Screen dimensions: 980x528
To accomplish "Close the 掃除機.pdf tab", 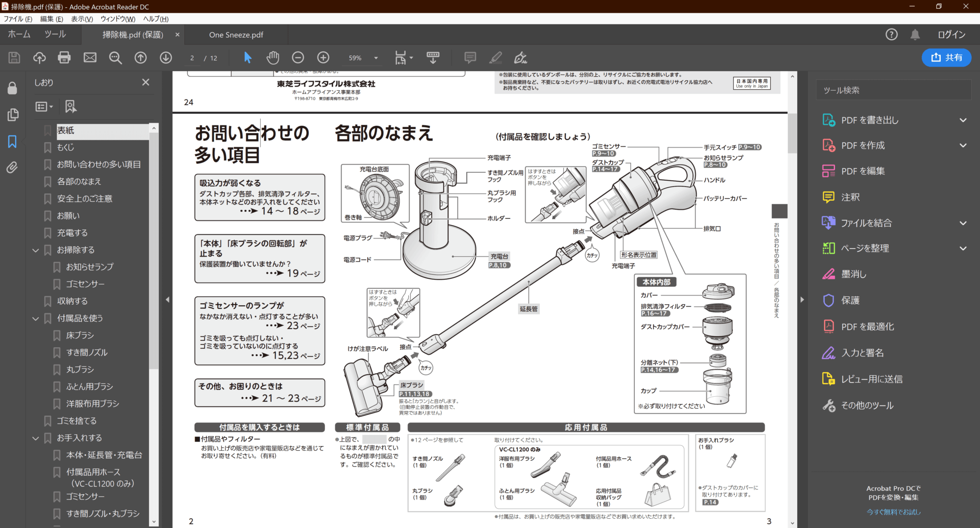I will (x=177, y=35).
